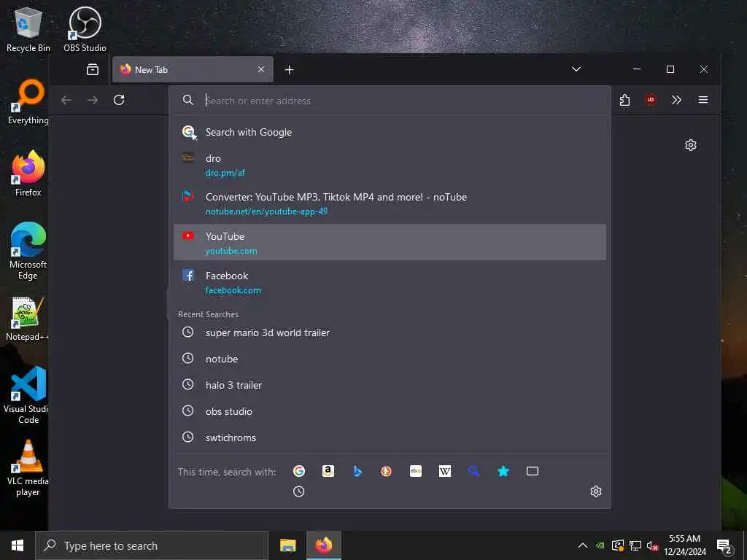Search open tabs using the tab icon

click(x=532, y=471)
